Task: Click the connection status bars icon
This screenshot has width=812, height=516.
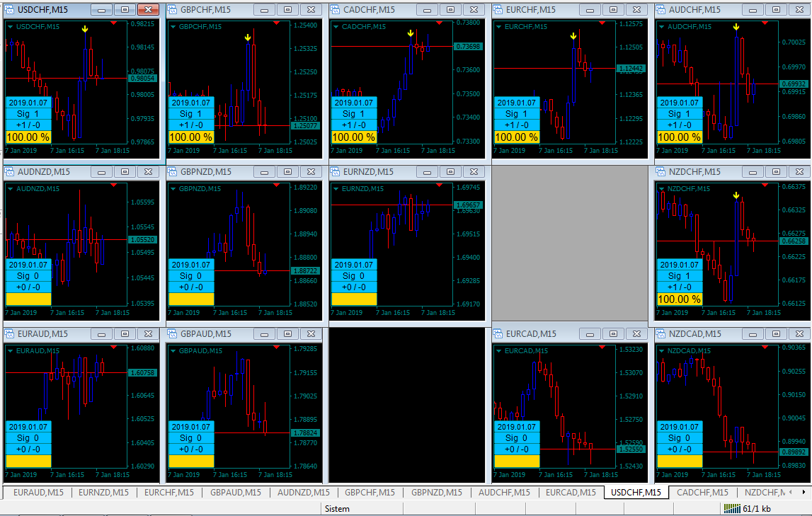Action: coord(732,509)
